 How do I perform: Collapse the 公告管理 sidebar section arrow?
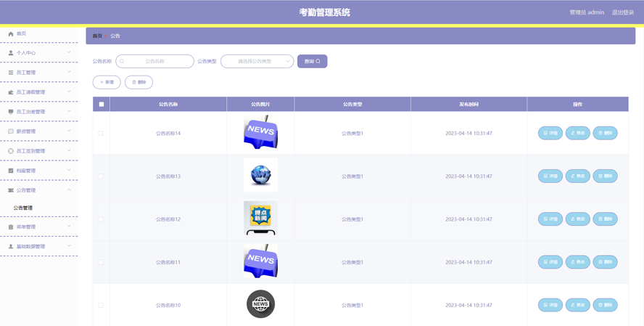69,190
